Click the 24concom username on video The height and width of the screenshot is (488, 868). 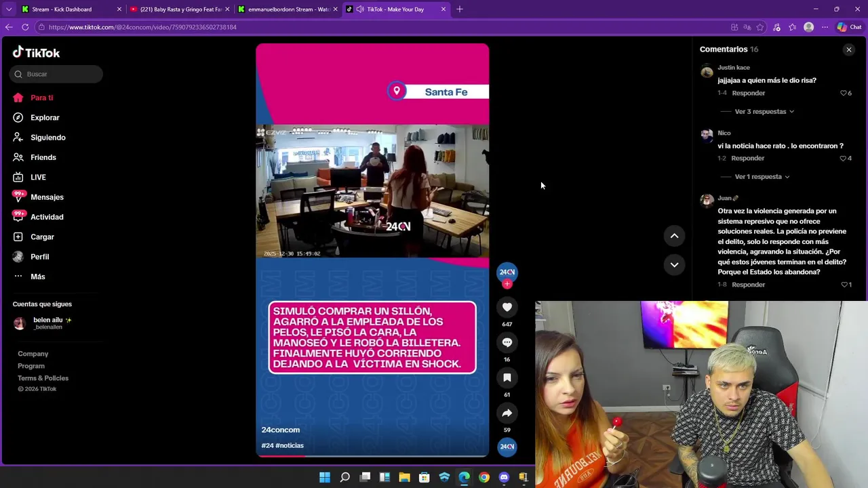click(280, 430)
